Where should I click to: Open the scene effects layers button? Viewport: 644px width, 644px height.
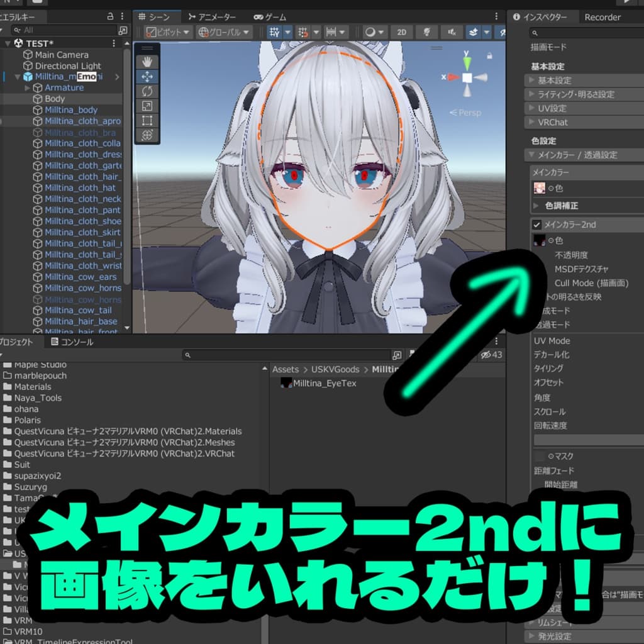pos(473,32)
